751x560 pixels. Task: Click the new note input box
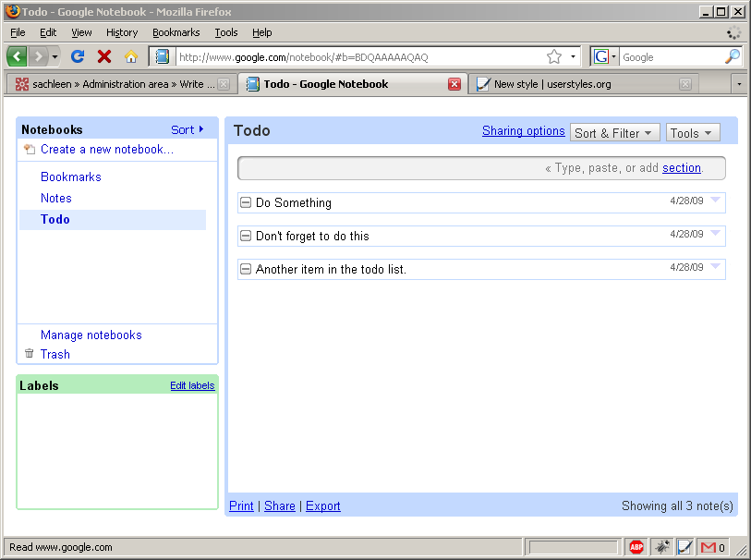pyautogui.click(x=481, y=168)
